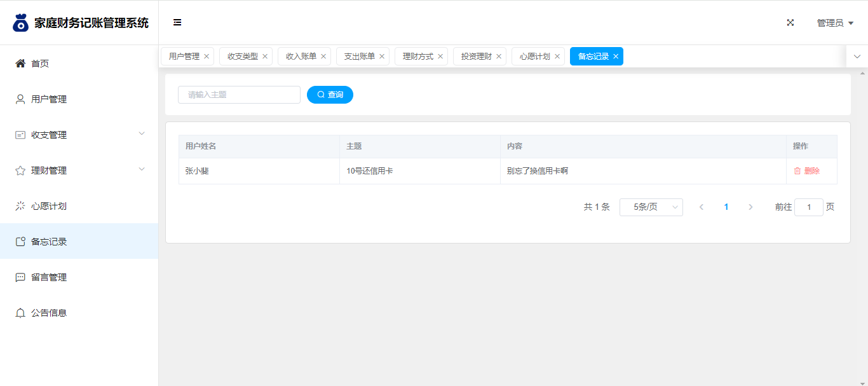Open the 5条/页 page size dropdown
Screen dimensions: 868x386
coord(651,207)
